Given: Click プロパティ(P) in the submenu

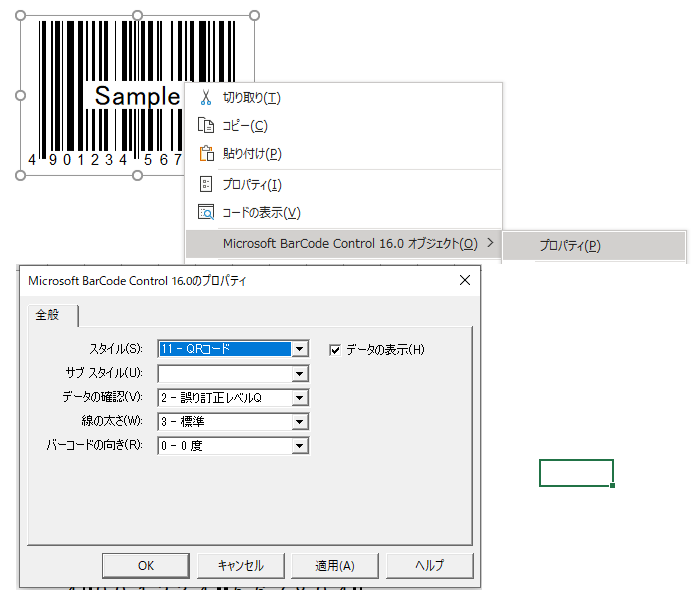Looking at the screenshot, I should click(x=594, y=245).
